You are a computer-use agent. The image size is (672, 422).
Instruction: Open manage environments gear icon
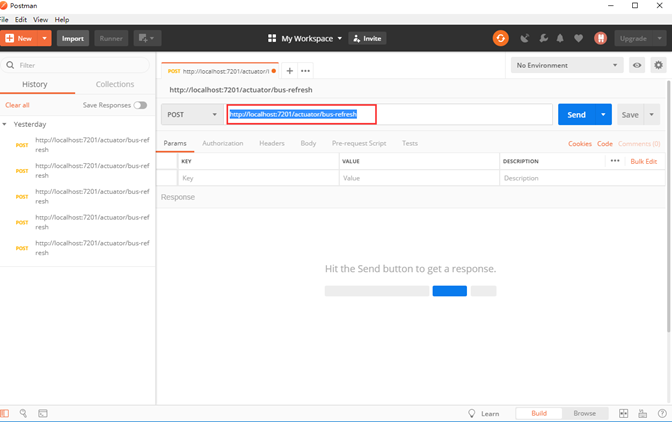(658, 65)
